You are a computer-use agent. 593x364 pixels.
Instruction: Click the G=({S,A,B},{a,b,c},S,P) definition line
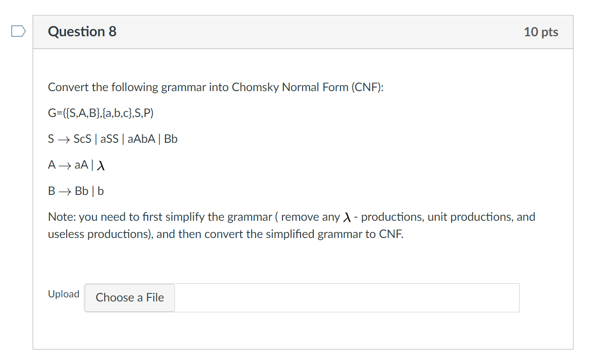[101, 113]
